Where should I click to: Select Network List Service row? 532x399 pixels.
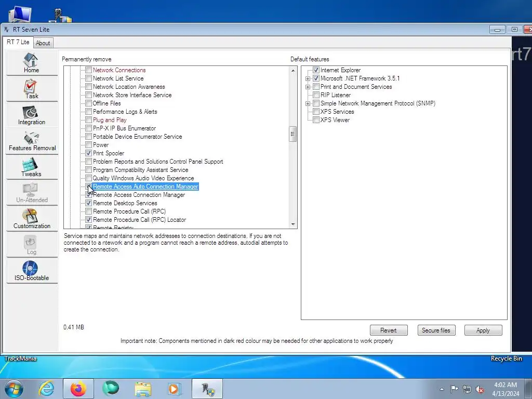click(118, 78)
